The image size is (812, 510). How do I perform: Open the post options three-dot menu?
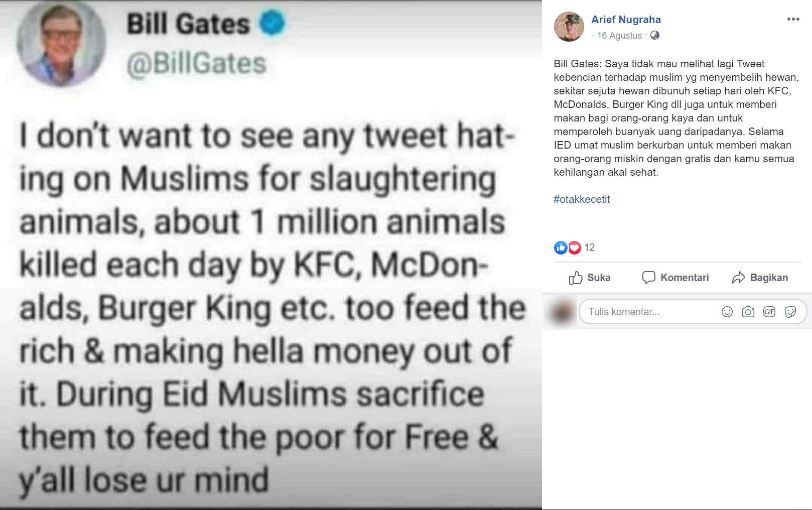click(x=793, y=20)
